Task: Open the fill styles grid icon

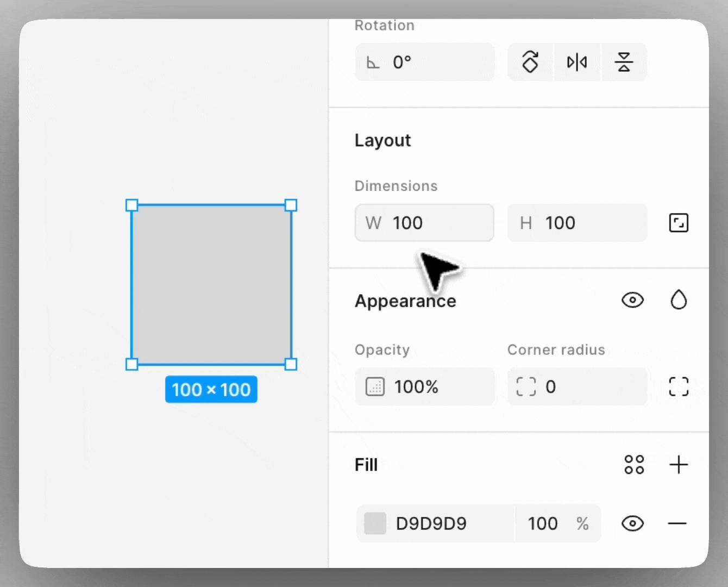Action: (634, 465)
